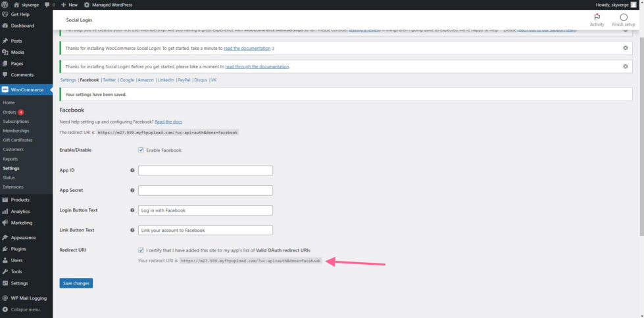
Task: Switch to the Facebook tab
Action: click(x=89, y=80)
